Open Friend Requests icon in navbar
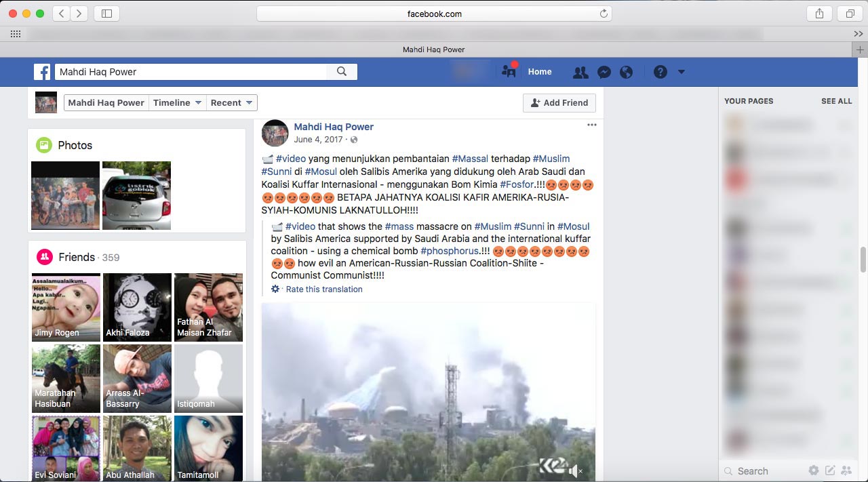 point(580,72)
